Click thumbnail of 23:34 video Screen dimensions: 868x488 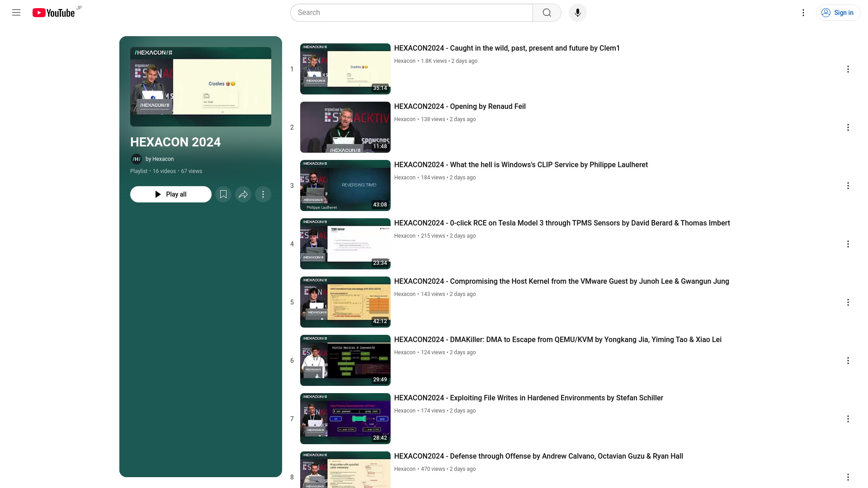345,244
